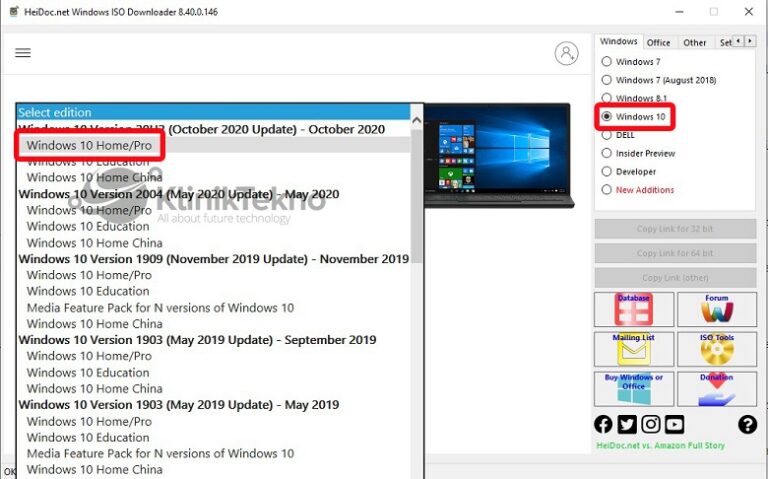Viewport: 768px width, 479px height.
Task: Open Buy Windows or Office tile
Action: click(634, 389)
